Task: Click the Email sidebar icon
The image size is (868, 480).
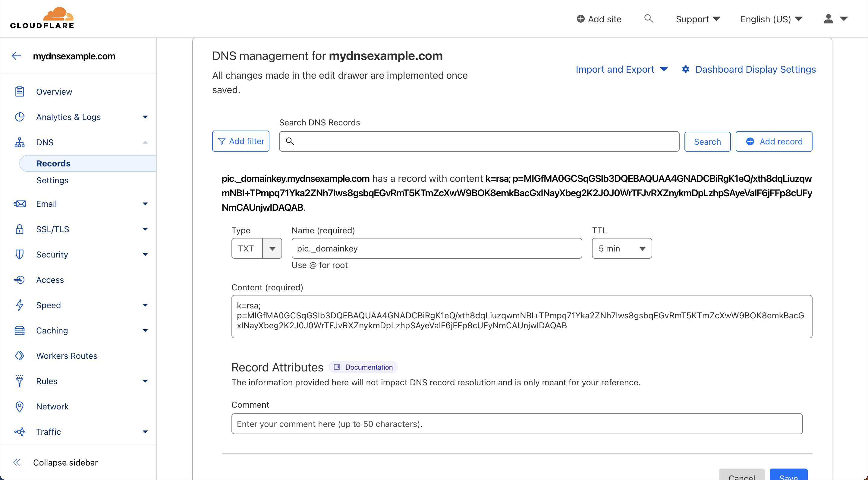Action: (x=20, y=204)
